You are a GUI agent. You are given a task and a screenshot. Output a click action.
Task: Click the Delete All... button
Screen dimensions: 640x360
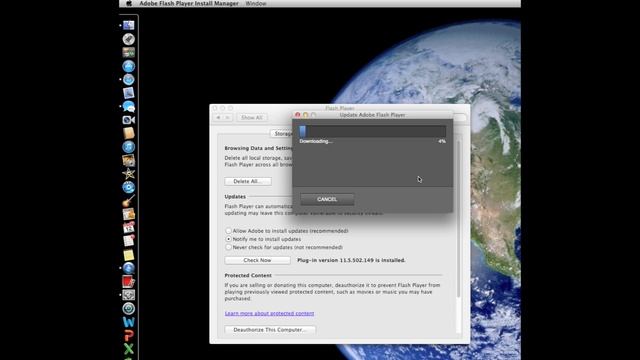click(248, 181)
